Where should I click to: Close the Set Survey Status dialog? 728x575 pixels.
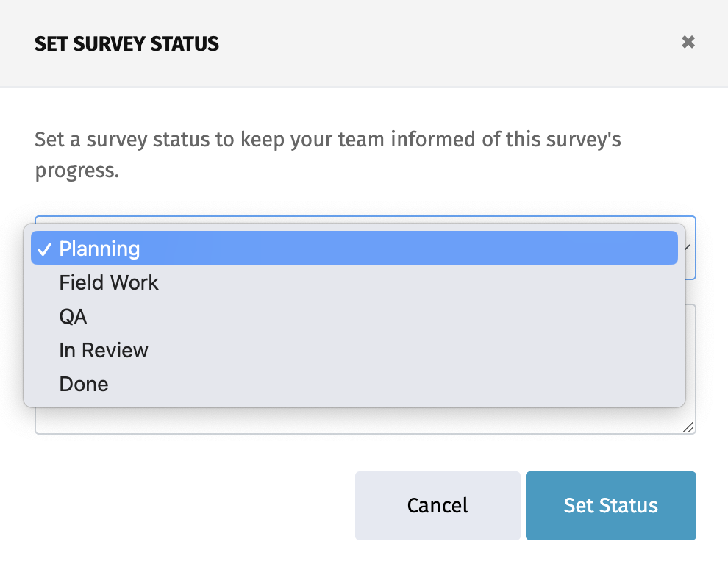[x=688, y=42]
